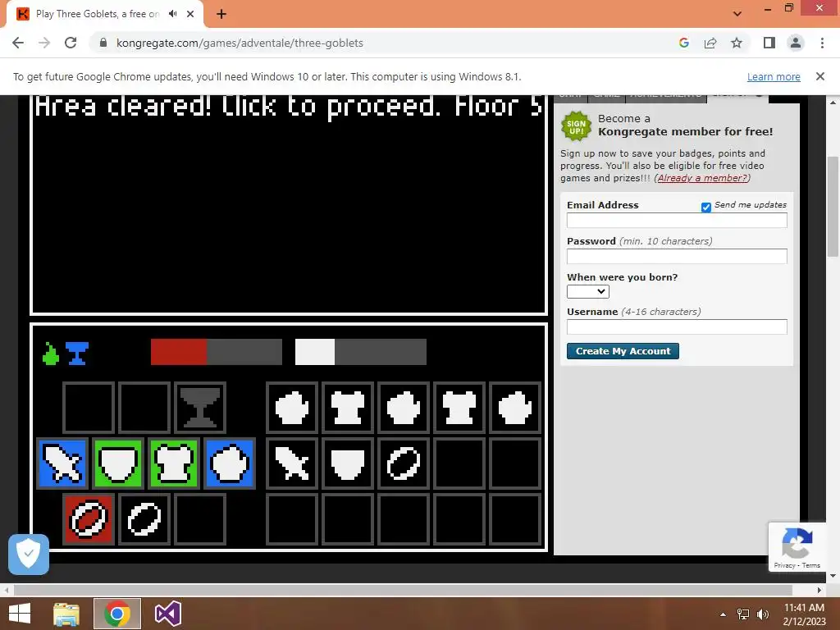Click the blue sword equipped item

tap(62, 463)
